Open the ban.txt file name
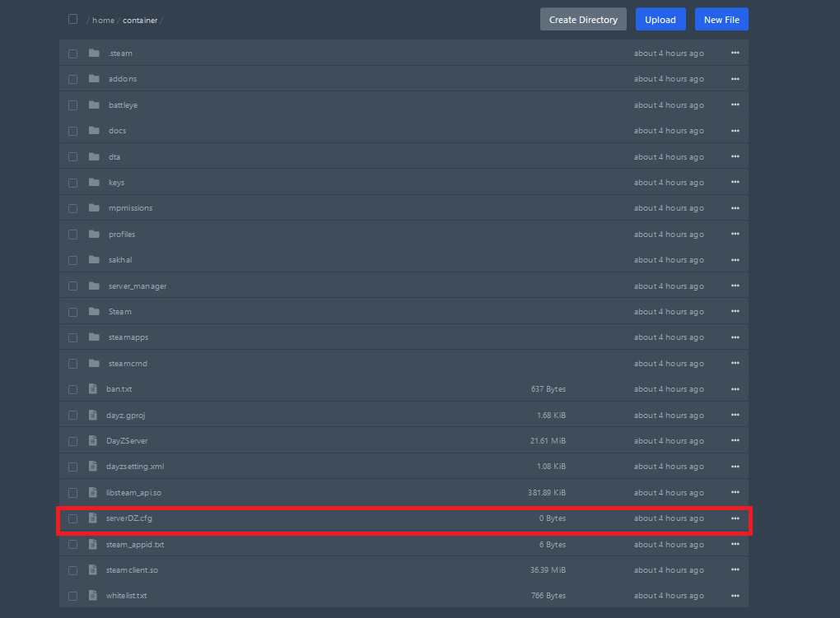Screen dimensions: 840x618 (x=119, y=389)
